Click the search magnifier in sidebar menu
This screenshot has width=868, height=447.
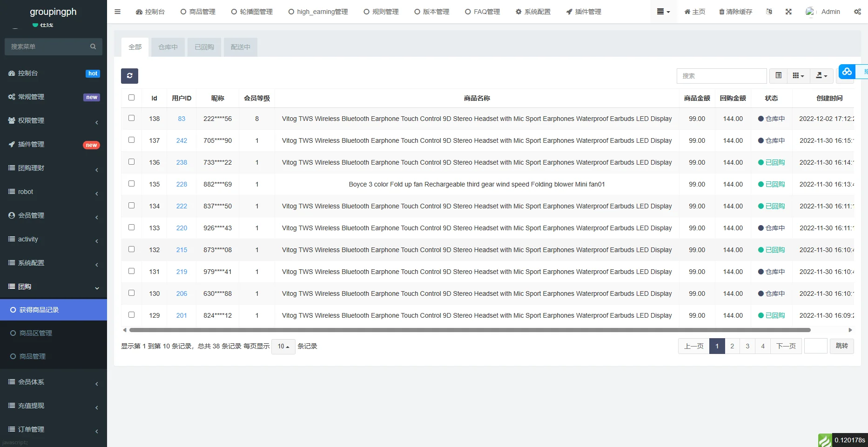tap(93, 47)
